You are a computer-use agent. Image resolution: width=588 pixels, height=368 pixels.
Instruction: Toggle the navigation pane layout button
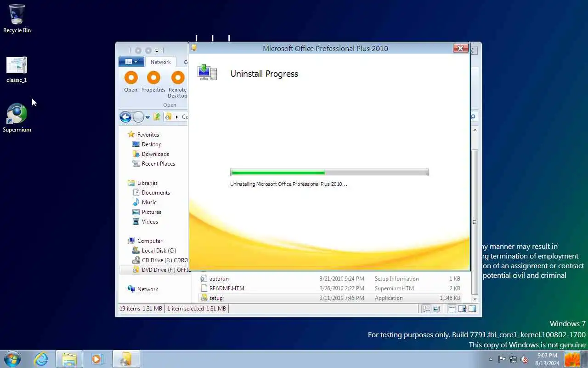452,309
